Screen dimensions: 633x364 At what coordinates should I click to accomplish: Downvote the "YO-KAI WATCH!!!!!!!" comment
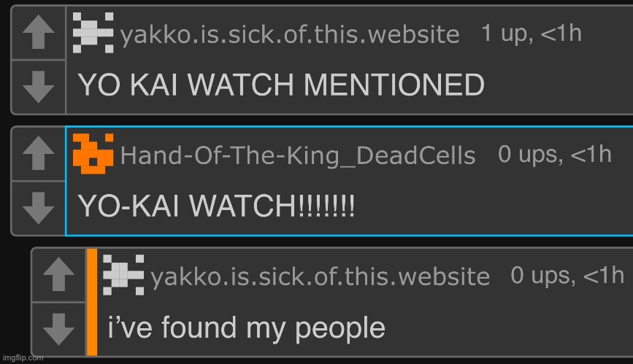point(39,208)
